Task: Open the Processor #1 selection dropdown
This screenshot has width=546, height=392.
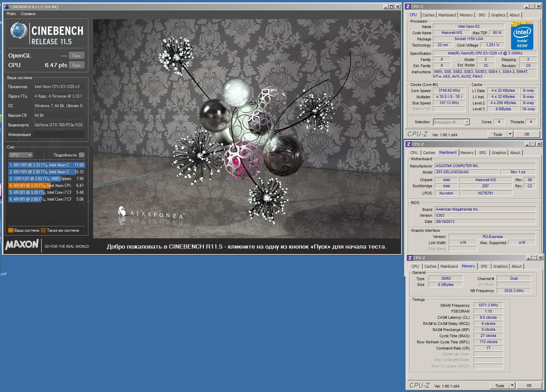Action: [x=451, y=122]
